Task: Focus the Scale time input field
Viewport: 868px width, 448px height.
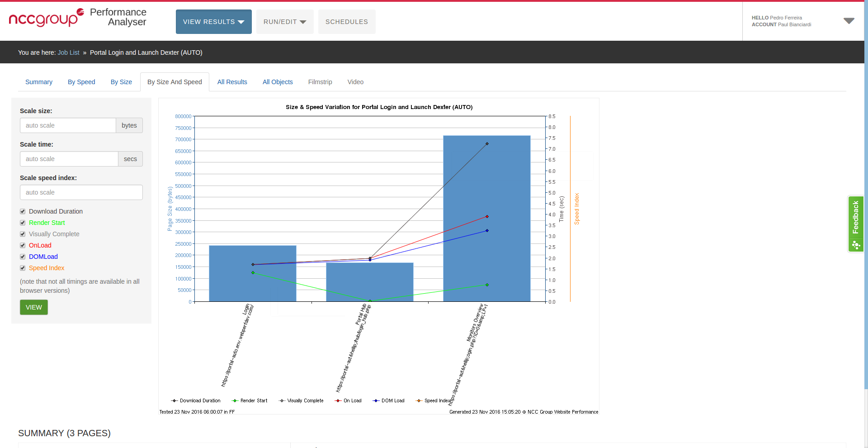Action: coord(69,159)
